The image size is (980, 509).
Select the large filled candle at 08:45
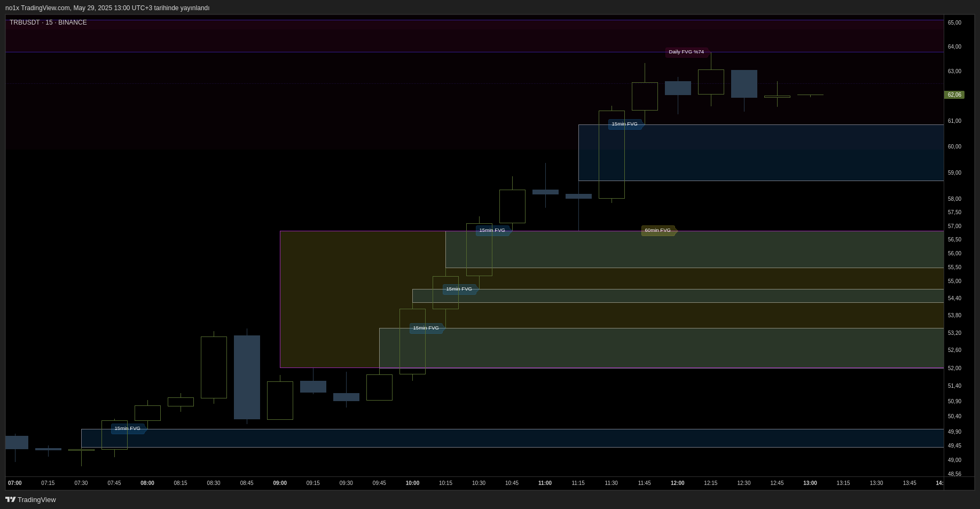[247, 377]
